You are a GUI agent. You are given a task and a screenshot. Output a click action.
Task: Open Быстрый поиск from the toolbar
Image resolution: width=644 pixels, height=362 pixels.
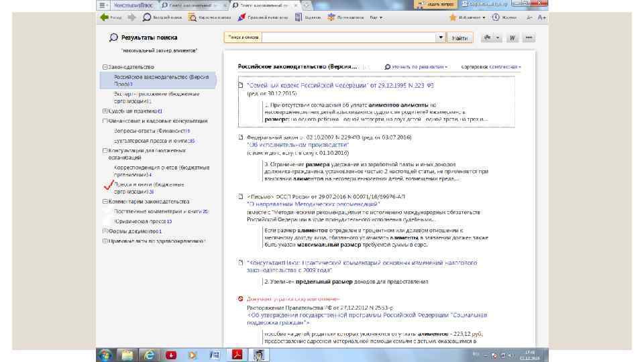point(162,17)
